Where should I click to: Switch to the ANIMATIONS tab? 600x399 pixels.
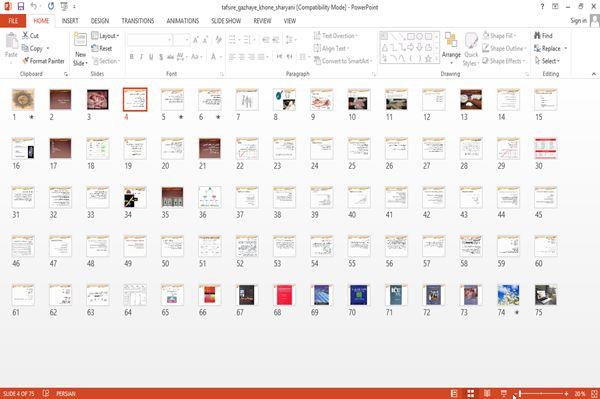pyautogui.click(x=183, y=21)
